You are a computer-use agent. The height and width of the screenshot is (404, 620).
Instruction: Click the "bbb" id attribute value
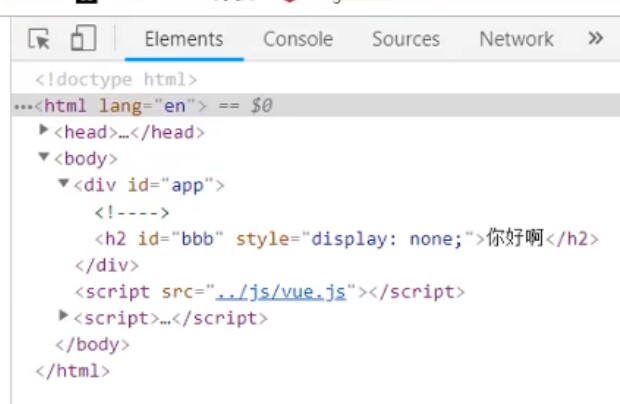pyautogui.click(x=197, y=239)
